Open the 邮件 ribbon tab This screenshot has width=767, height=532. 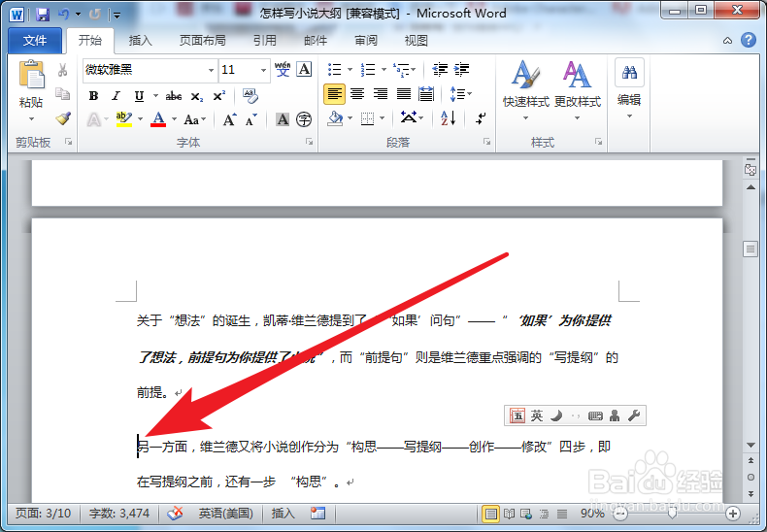[x=316, y=41]
